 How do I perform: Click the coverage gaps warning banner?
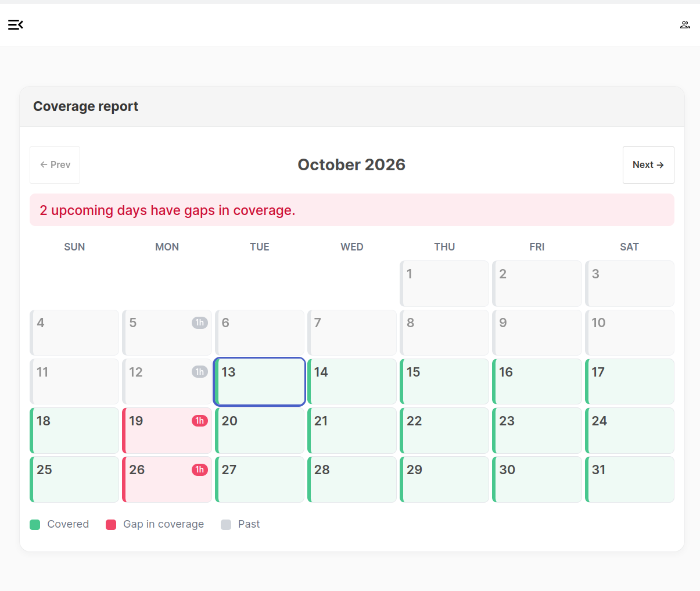click(352, 210)
